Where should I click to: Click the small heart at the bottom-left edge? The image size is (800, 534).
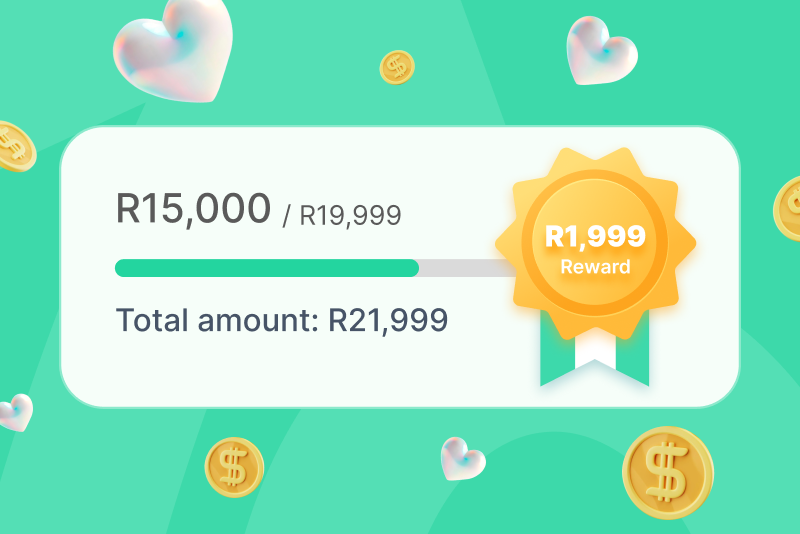click(14, 411)
